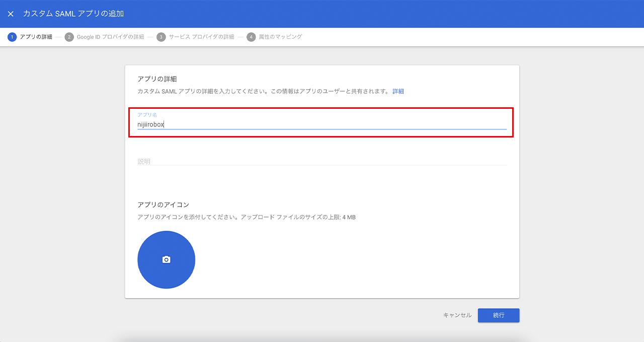Focus the アプリ名 field containing nijiirobox

coord(322,124)
